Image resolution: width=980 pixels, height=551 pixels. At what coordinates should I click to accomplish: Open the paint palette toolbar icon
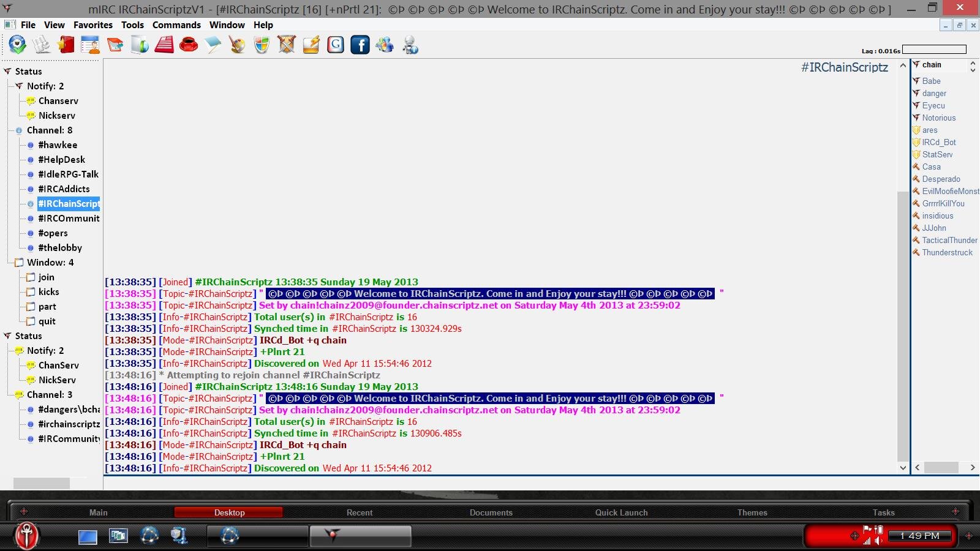coord(237,45)
